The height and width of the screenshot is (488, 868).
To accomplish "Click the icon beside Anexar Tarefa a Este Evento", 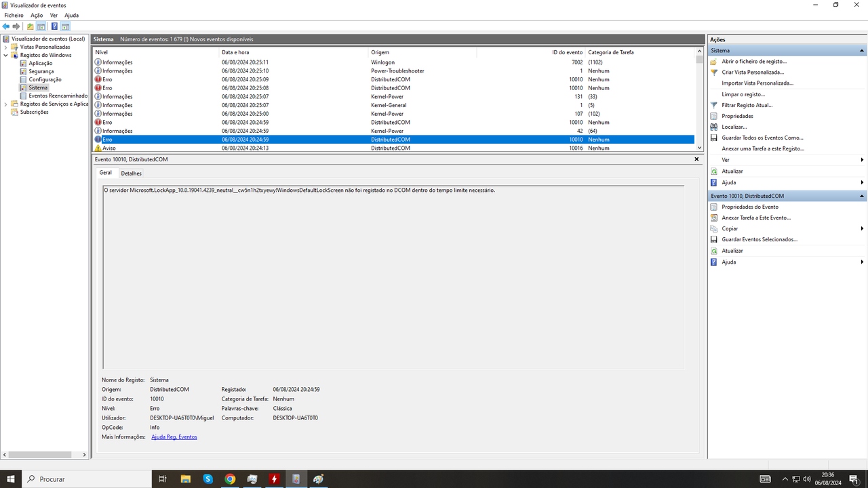I will pos(713,218).
